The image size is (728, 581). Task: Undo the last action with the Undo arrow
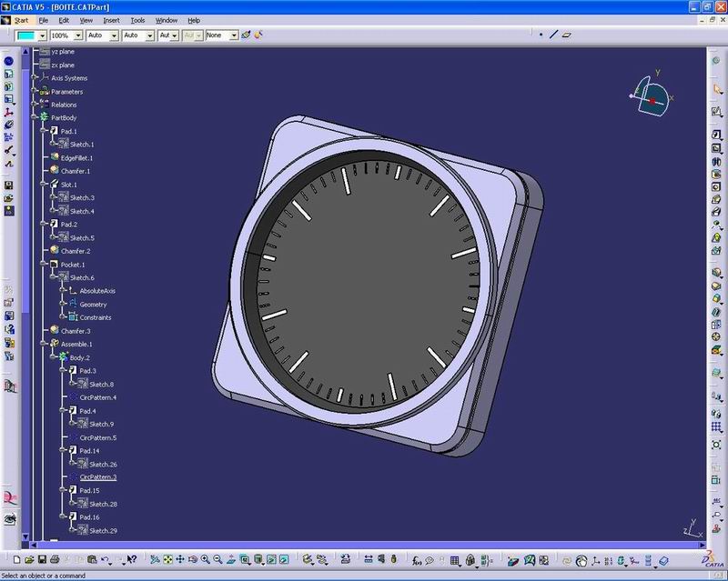tap(105, 560)
